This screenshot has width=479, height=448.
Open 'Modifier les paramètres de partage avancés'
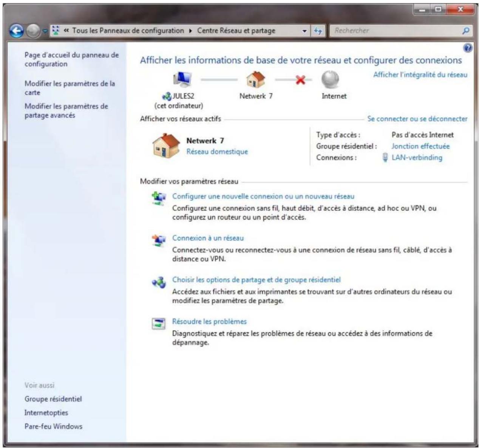(x=66, y=110)
